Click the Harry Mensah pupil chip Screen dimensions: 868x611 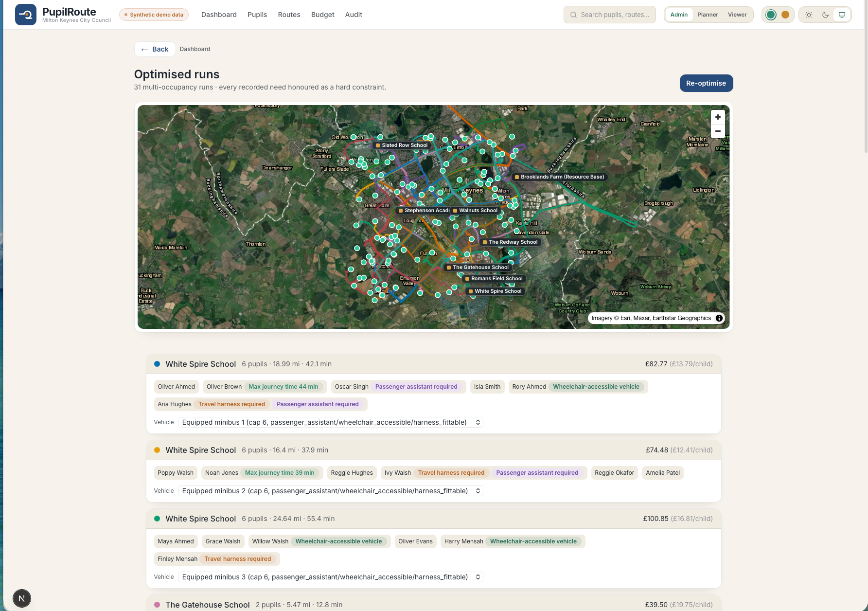coord(513,541)
